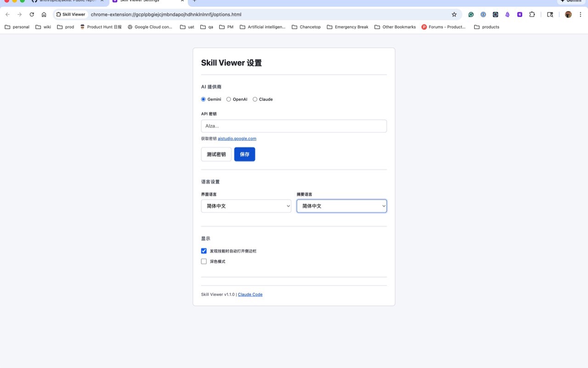
Task: Open the Obsidian web clipper extension
Action: click(507, 14)
